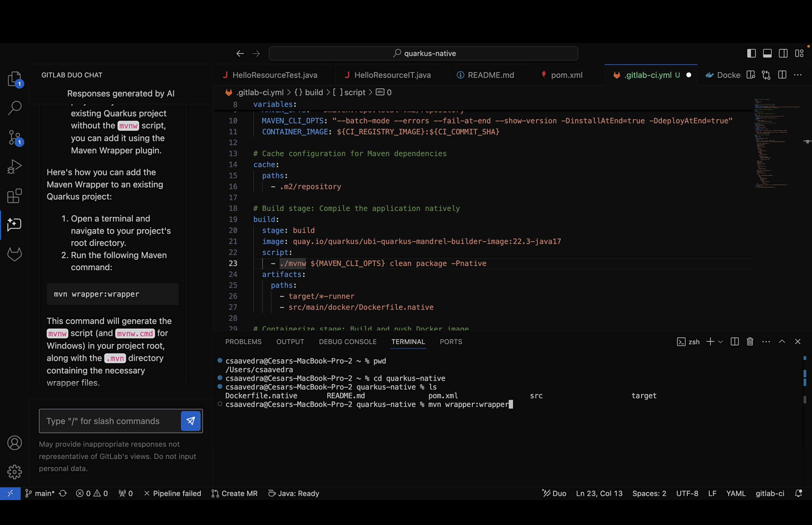Screen dimensions: 812x525
Task: Click main* branch in status bar
Action: pos(40,493)
